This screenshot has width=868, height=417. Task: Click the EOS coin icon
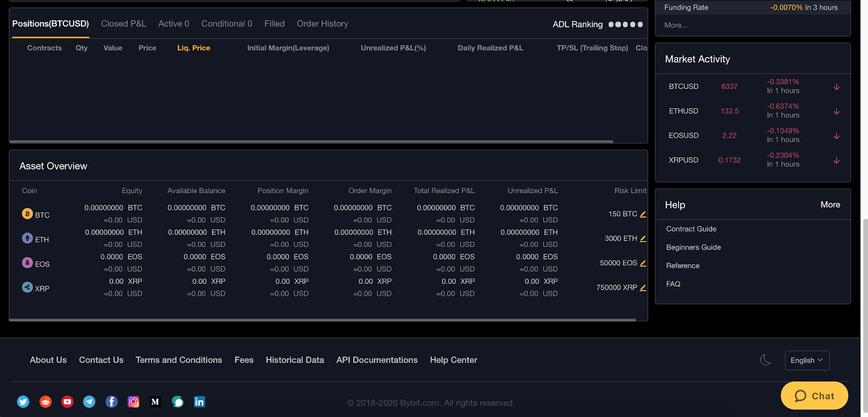coord(27,263)
